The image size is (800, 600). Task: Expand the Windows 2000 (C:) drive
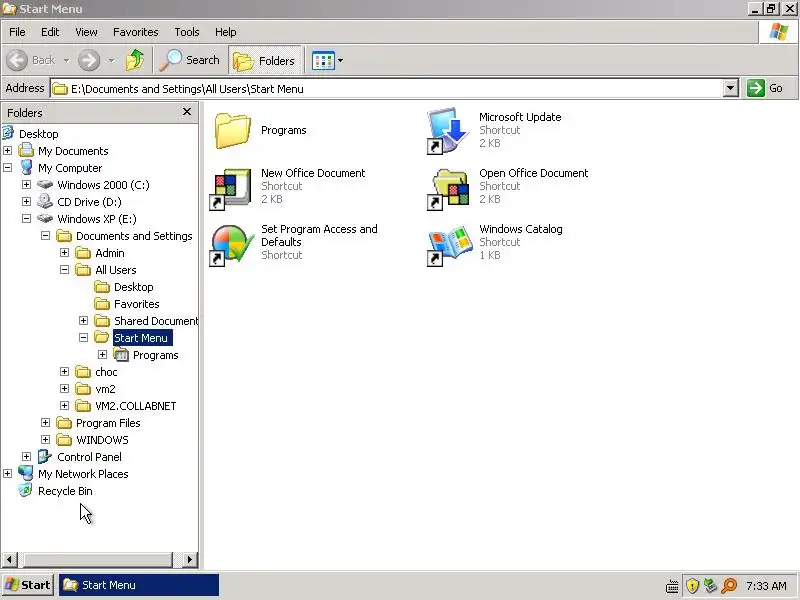27,185
